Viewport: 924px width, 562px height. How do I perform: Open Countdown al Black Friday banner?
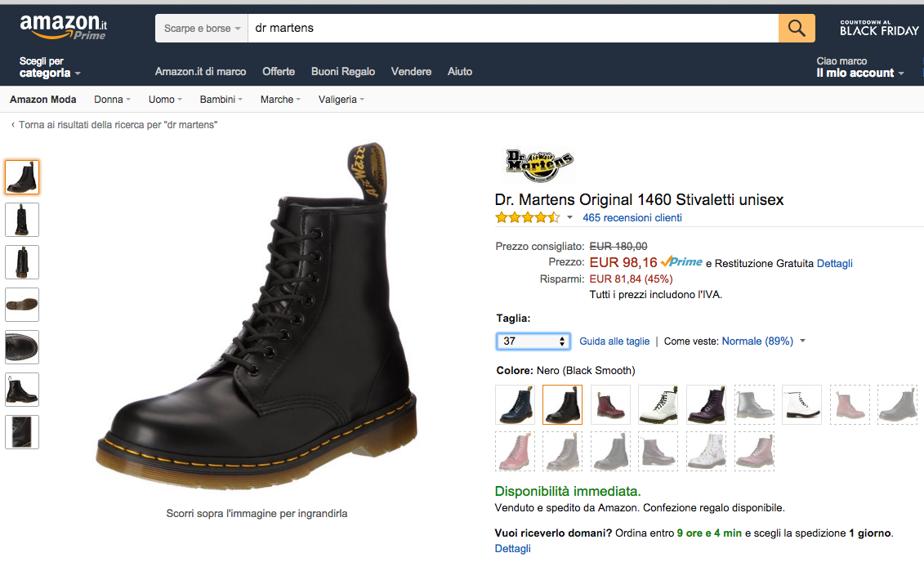pos(879,28)
